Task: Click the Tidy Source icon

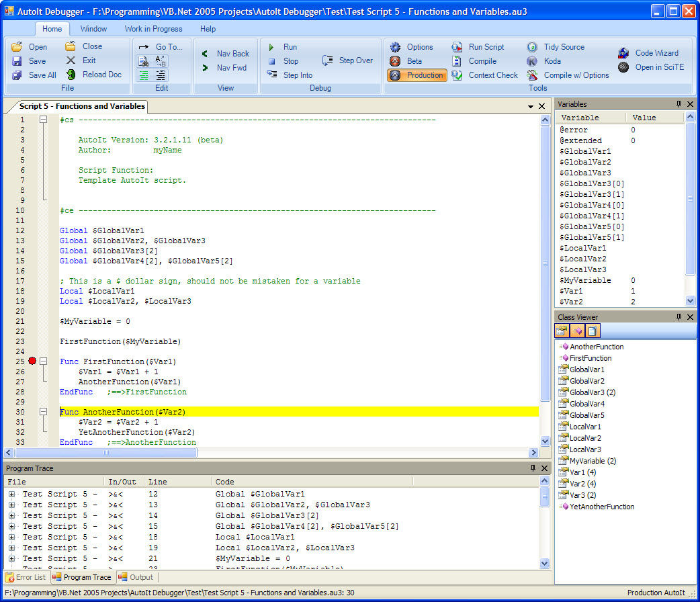Action: [x=532, y=47]
